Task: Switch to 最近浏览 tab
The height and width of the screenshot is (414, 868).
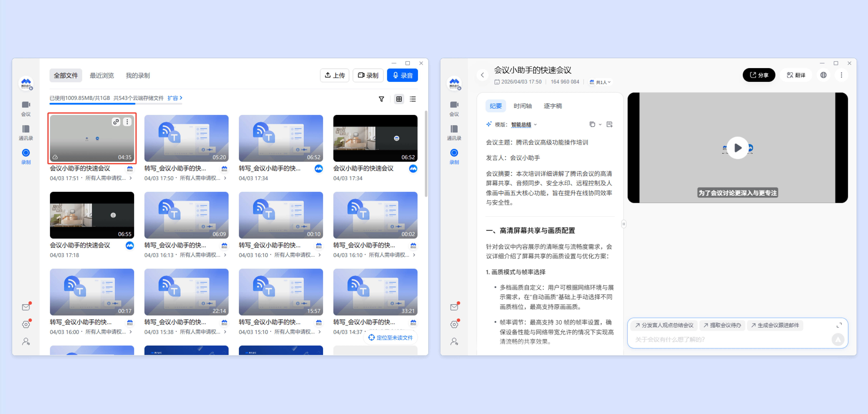Action: [102, 75]
